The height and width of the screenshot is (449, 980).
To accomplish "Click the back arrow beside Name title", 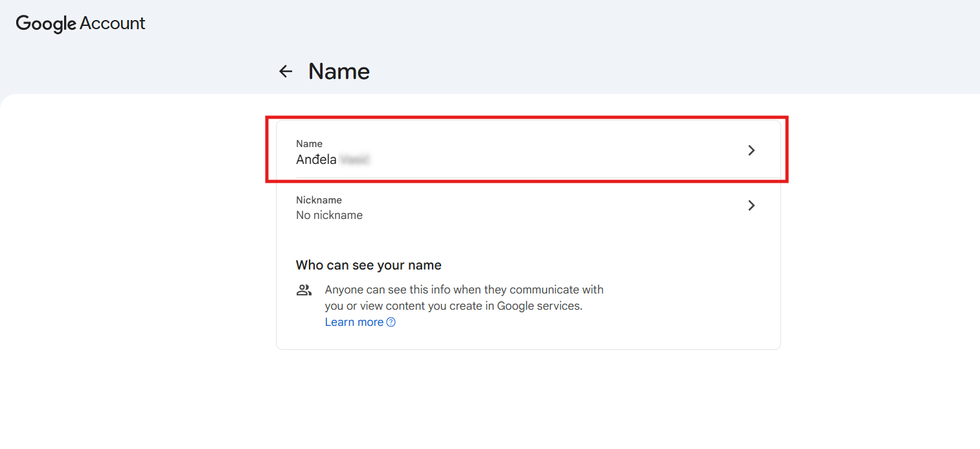I will 286,71.
